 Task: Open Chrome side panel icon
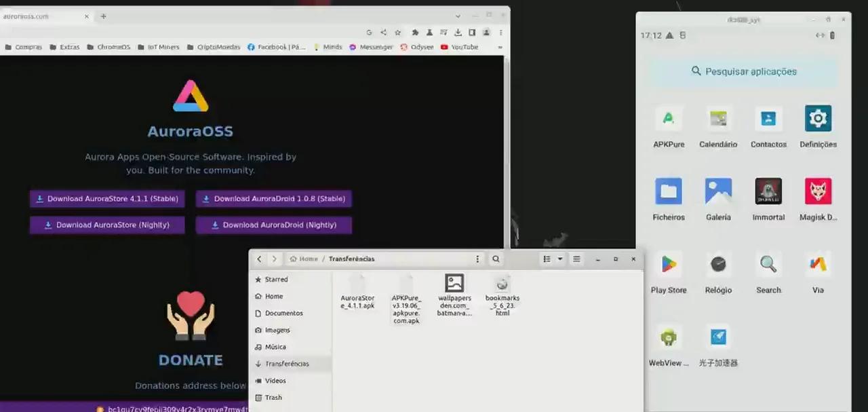pos(472,32)
